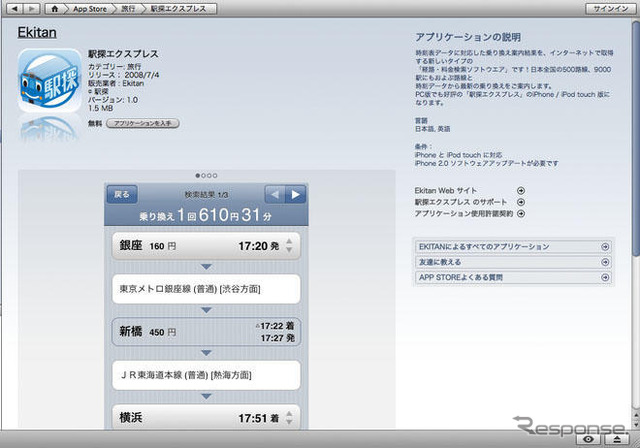Screen dimensions: 640x448
Task: Select the 東京メトロ銀座線 route row
Action: coord(206,289)
